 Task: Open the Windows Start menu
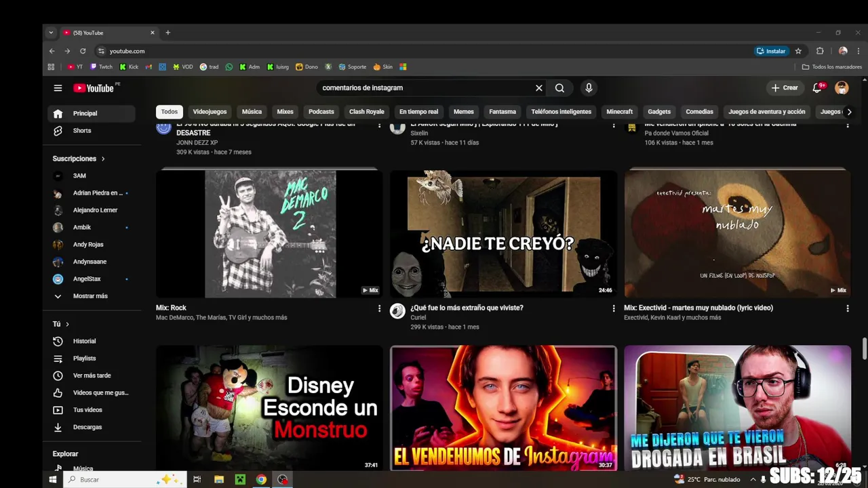[53, 479]
